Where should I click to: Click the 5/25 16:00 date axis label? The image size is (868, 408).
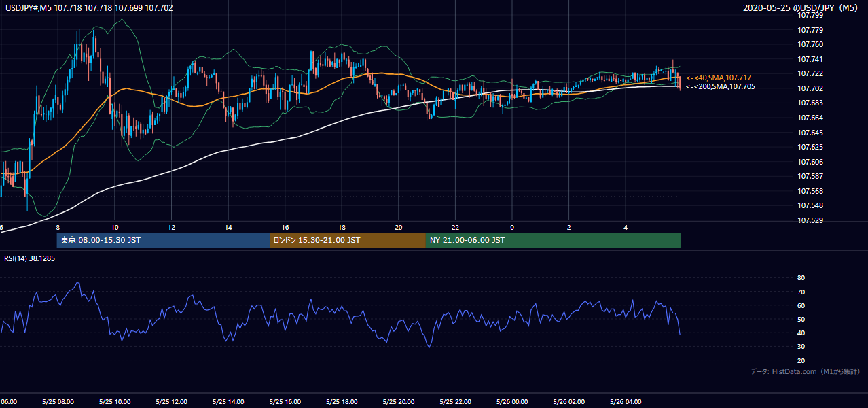(x=285, y=402)
